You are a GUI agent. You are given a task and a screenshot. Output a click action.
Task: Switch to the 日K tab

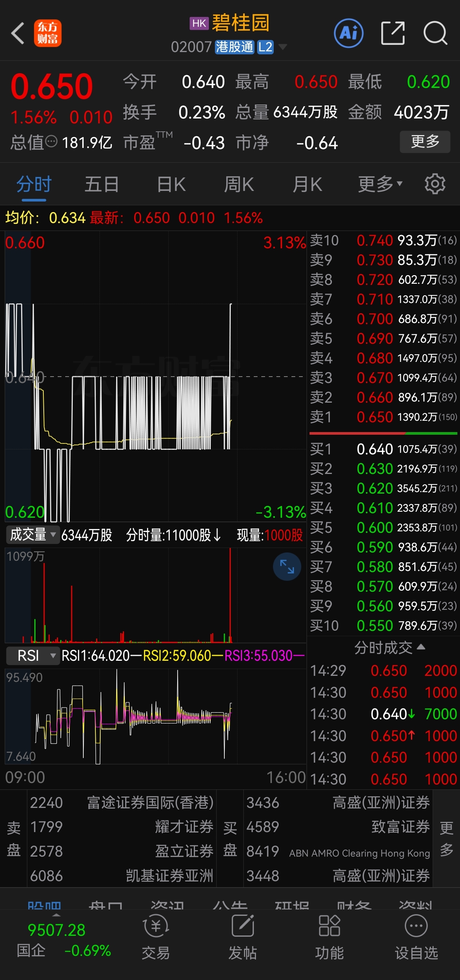(x=172, y=184)
